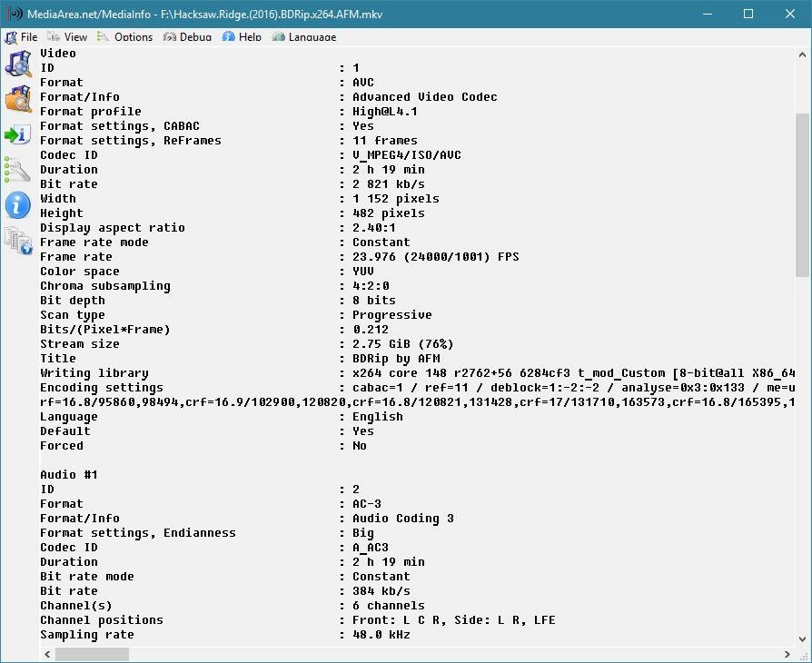812x663 pixels.
Task: Click the 'YUV' color space value
Action: pyautogui.click(x=363, y=271)
